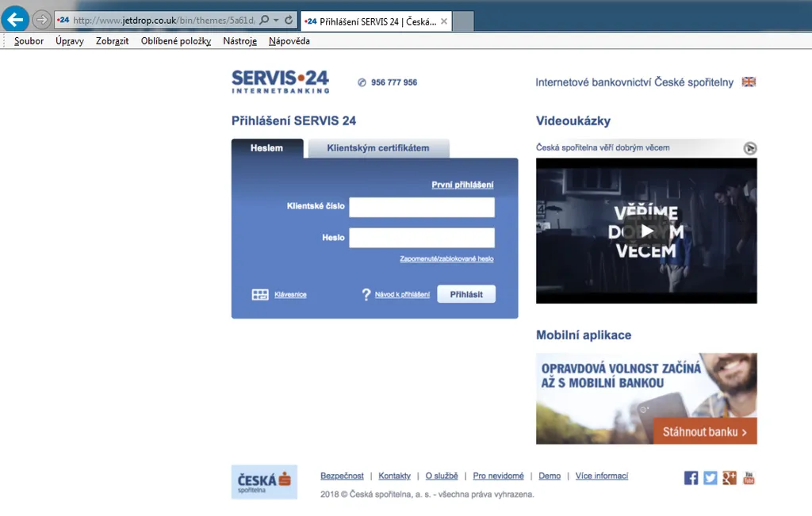Select the Heslem login tab
Screen dimensions: 812x516
pyautogui.click(x=267, y=148)
